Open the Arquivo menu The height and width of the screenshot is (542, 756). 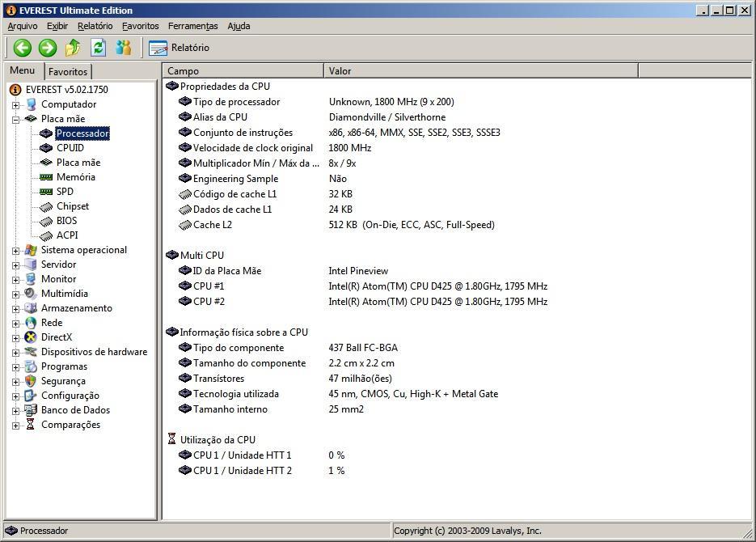(x=22, y=26)
